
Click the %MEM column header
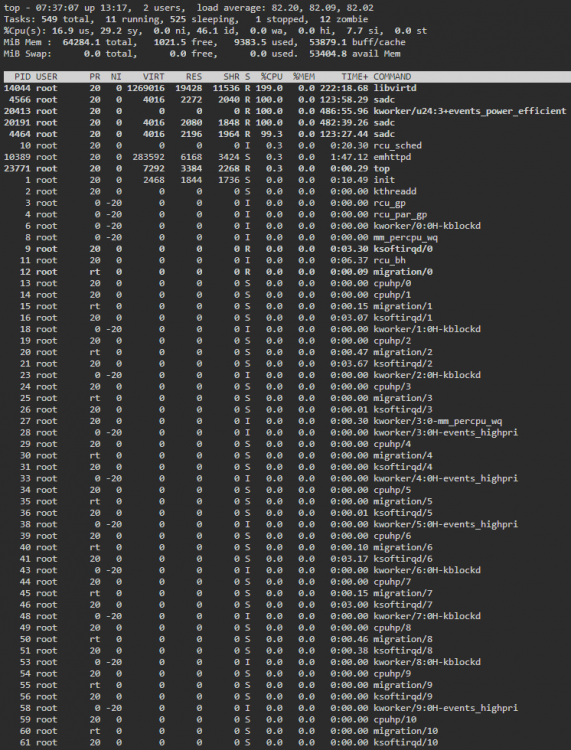click(x=304, y=77)
